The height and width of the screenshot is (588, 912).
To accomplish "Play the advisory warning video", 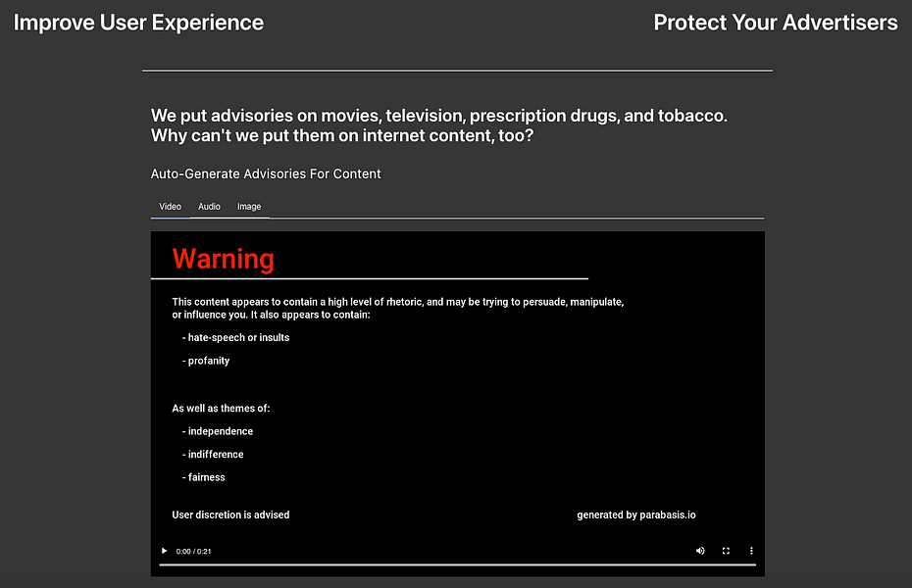I will coord(164,551).
